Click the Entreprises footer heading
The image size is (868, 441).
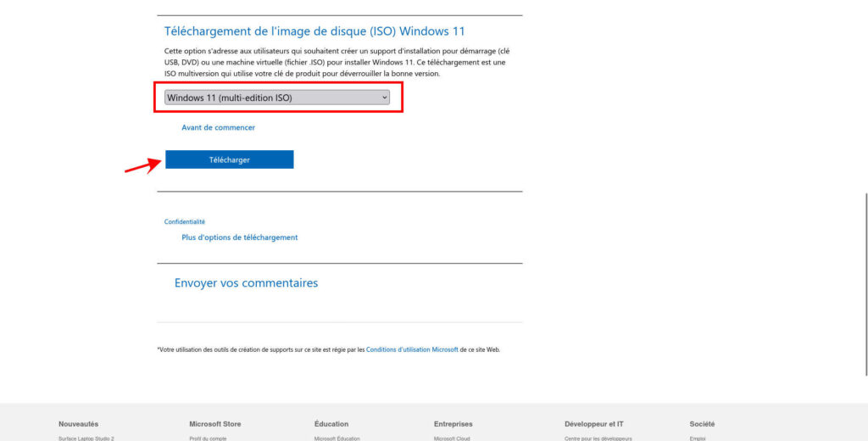click(453, 424)
